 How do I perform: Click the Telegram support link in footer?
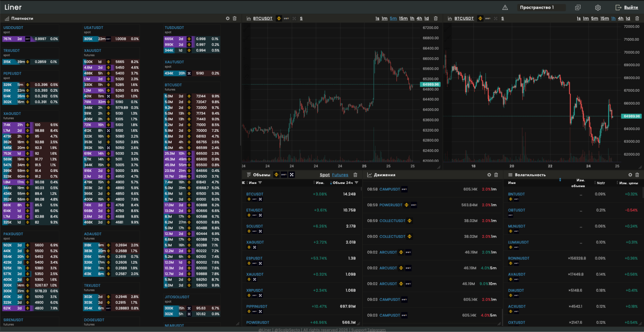376,330
